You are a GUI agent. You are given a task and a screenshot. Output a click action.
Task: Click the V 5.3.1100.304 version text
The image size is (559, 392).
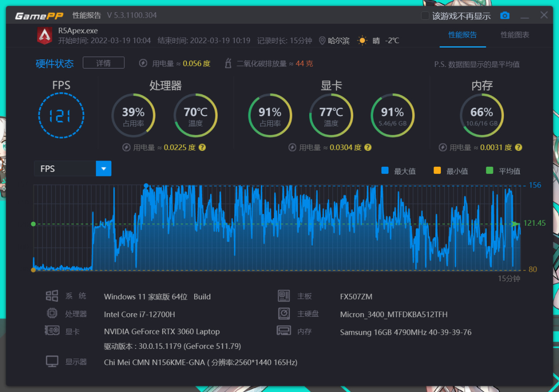point(132,15)
